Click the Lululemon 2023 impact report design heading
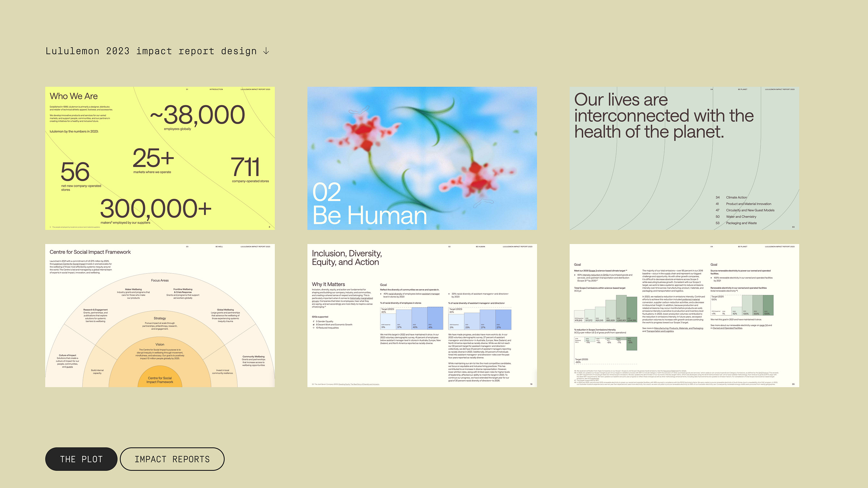Image resolution: width=868 pixels, height=488 pixels. click(x=151, y=51)
